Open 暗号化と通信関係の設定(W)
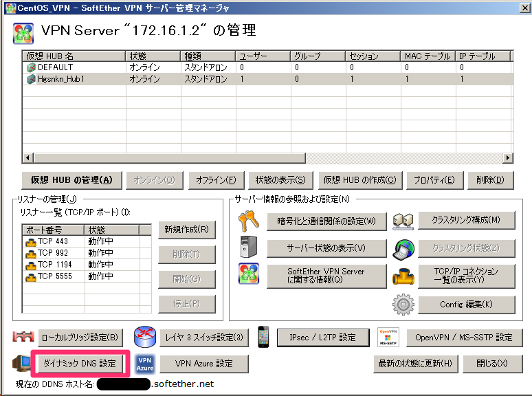Viewport: 532px width, 396px height. [326, 221]
